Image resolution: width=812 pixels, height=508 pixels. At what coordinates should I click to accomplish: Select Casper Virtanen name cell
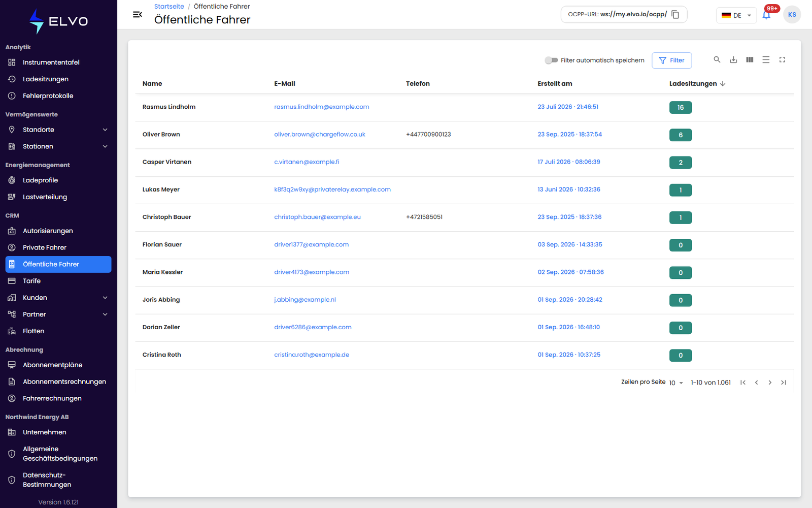click(x=167, y=162)
